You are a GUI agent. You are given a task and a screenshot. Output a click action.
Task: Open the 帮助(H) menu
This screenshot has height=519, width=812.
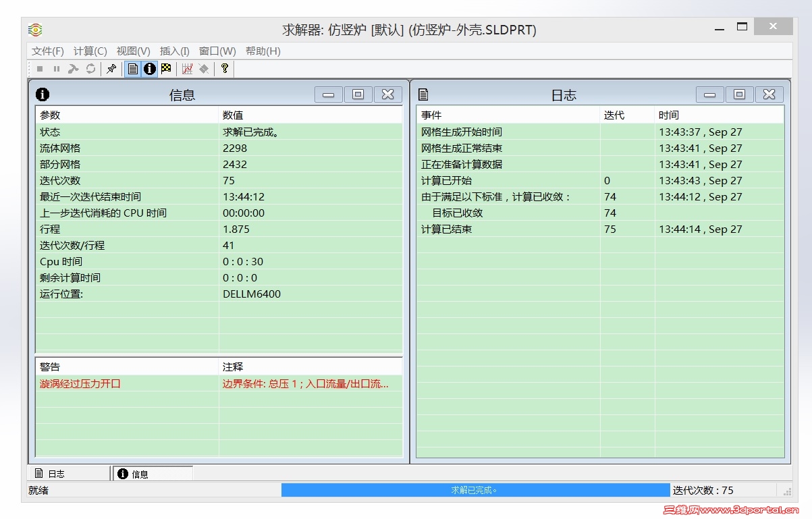click(x=263, y=51)
